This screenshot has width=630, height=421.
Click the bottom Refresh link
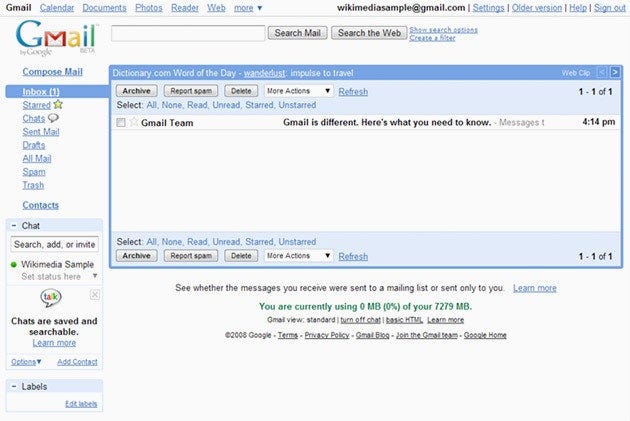tap(353, 256)
